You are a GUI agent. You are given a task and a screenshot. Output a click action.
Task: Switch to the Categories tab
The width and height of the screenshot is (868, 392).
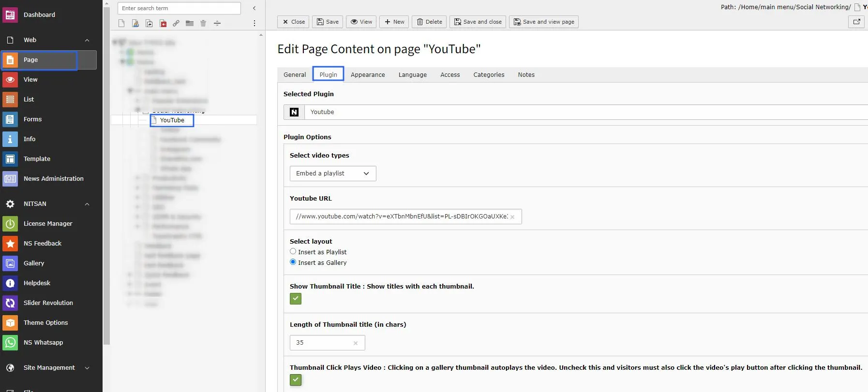pyautogui.click(x=489, y=75)
